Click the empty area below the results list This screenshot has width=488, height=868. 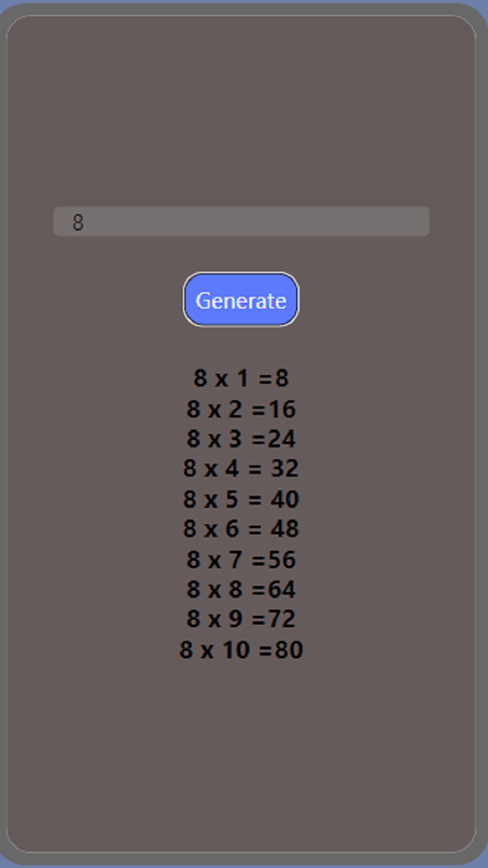241,732
